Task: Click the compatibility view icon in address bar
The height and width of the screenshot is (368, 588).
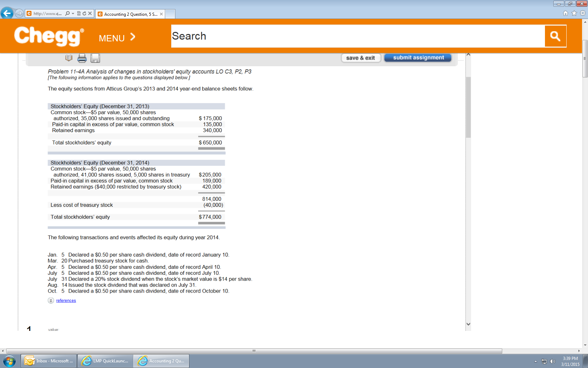Action: 79,14
